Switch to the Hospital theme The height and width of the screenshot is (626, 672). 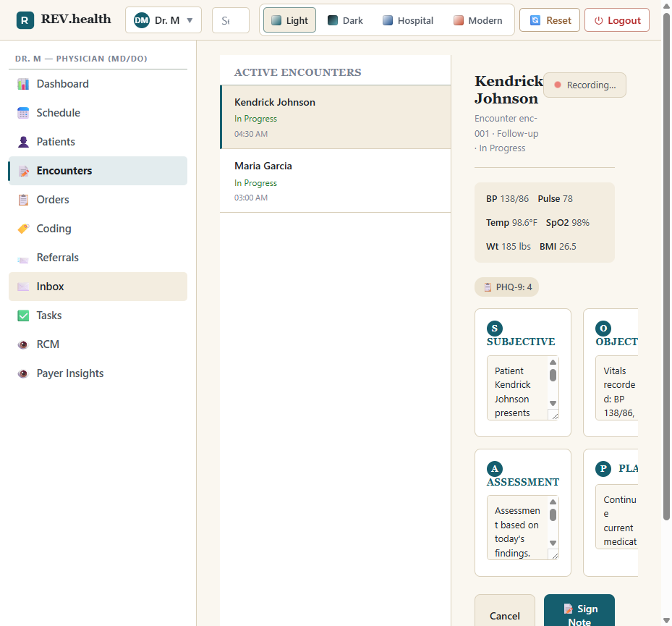pos(408,20)
